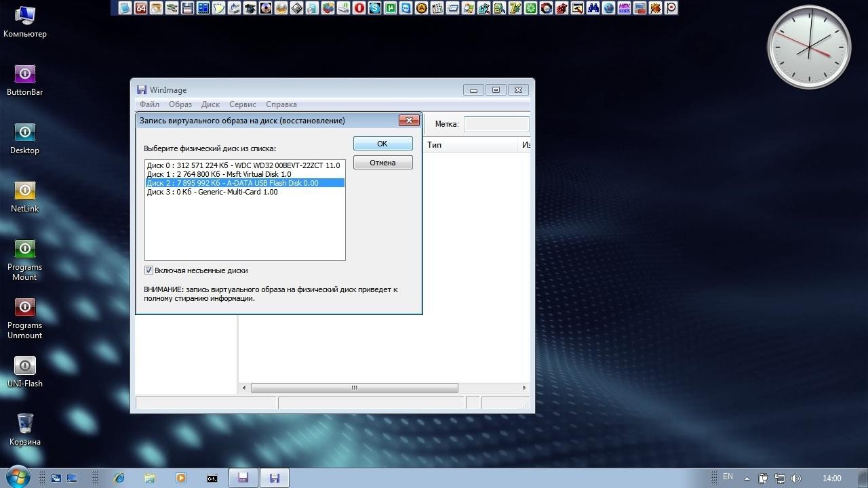Open the Сервис menu
868x488 pixels.
coord(243,104)
